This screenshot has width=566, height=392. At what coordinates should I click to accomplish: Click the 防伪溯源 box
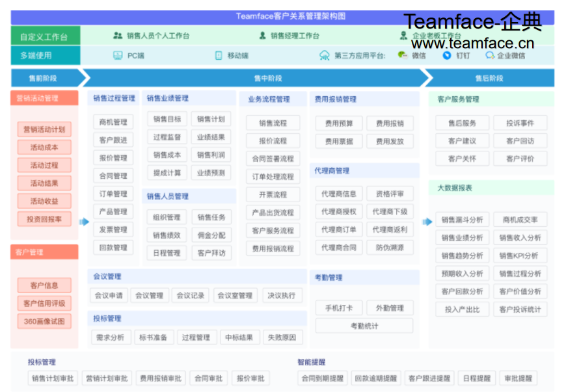pos(390,248)
